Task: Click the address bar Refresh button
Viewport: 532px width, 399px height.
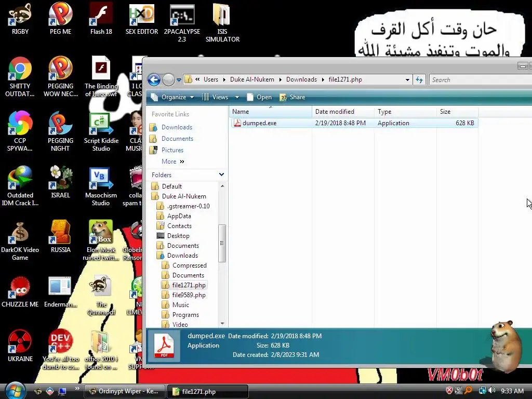Action: point(419,79)
